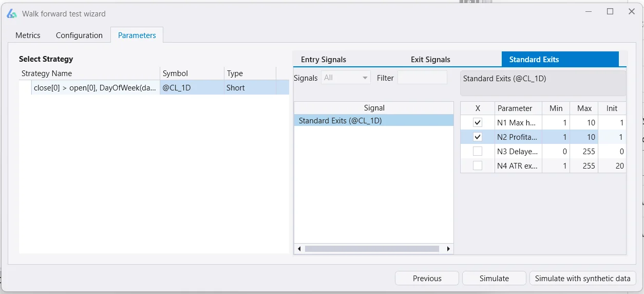Click the app logo in the title bar
The image size is (644, 294).
11,14
